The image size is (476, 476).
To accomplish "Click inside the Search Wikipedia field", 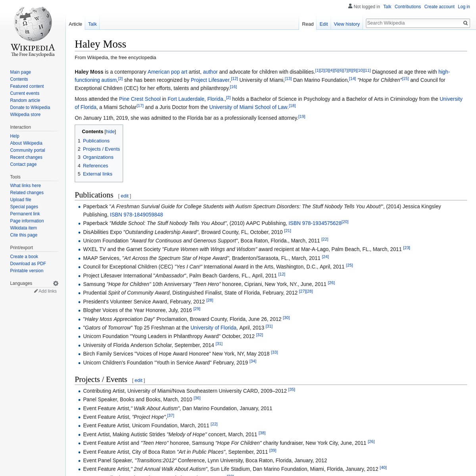I will [413, 23].
